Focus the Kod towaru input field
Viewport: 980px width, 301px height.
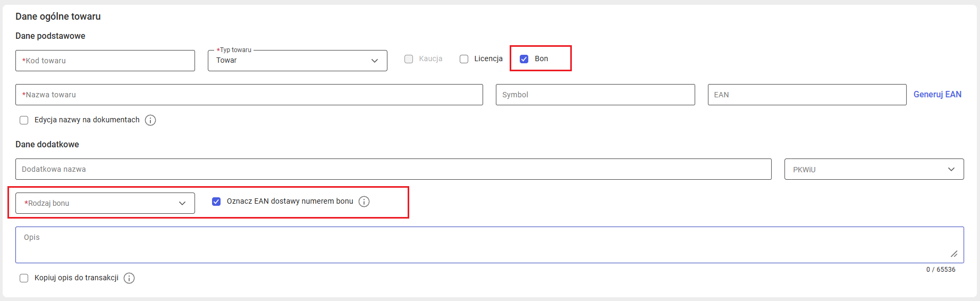click(105, 61)
